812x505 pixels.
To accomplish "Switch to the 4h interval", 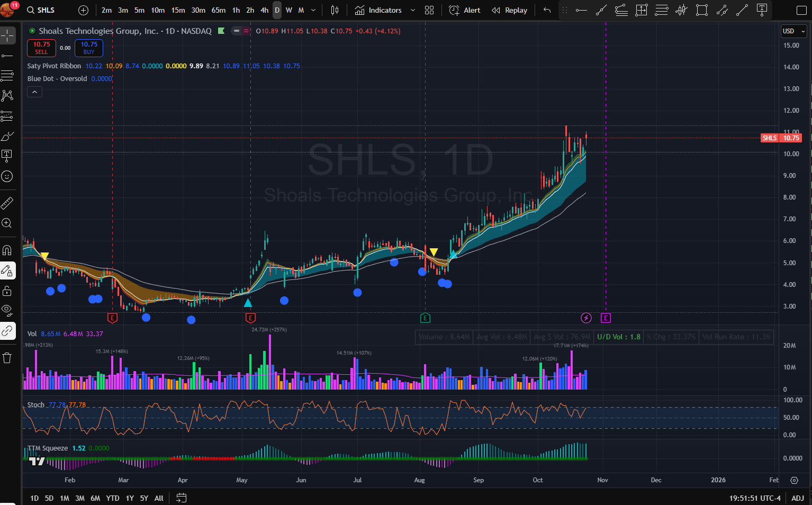I will [x=264, y=10].
